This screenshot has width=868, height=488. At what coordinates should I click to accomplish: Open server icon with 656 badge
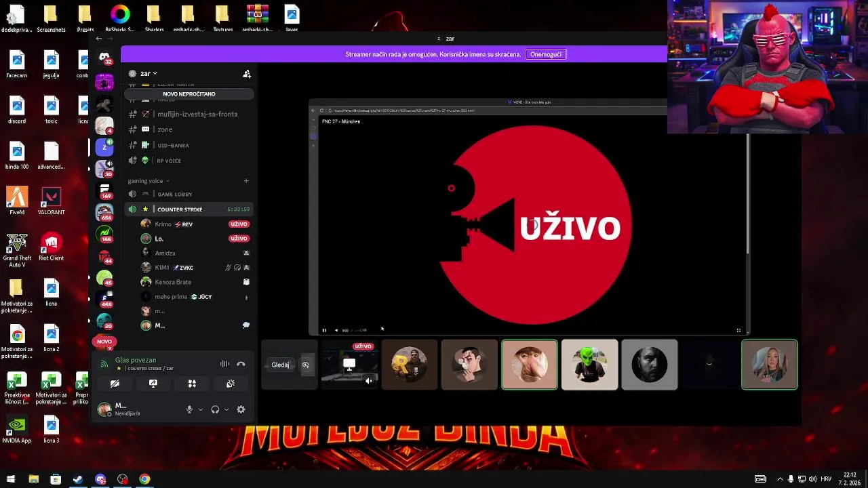(104, 211)
